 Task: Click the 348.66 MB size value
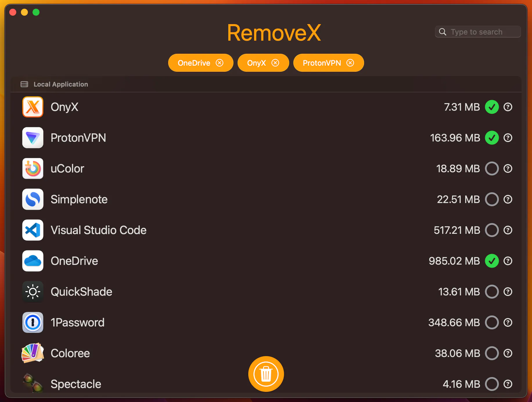pyautogui.click(x=454, y=322)
